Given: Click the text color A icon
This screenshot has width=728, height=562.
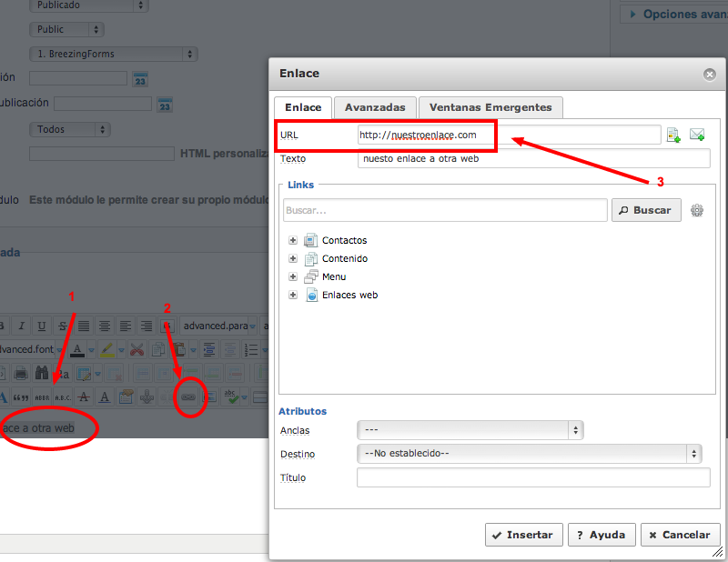Looking at the screenshot, I should click(x=77, y=349).
